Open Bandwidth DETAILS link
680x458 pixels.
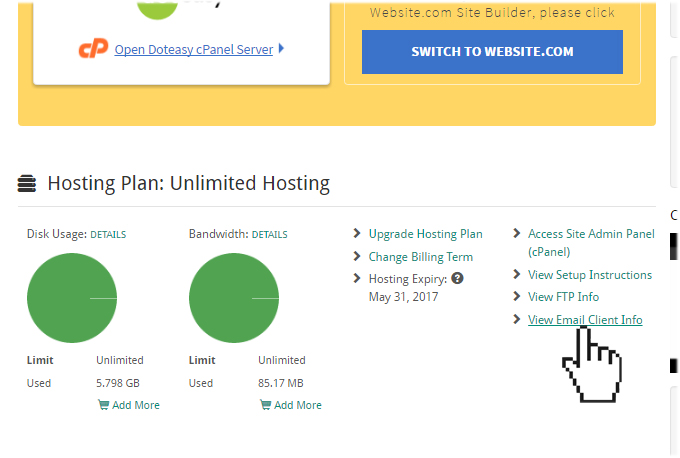point(270,235)
